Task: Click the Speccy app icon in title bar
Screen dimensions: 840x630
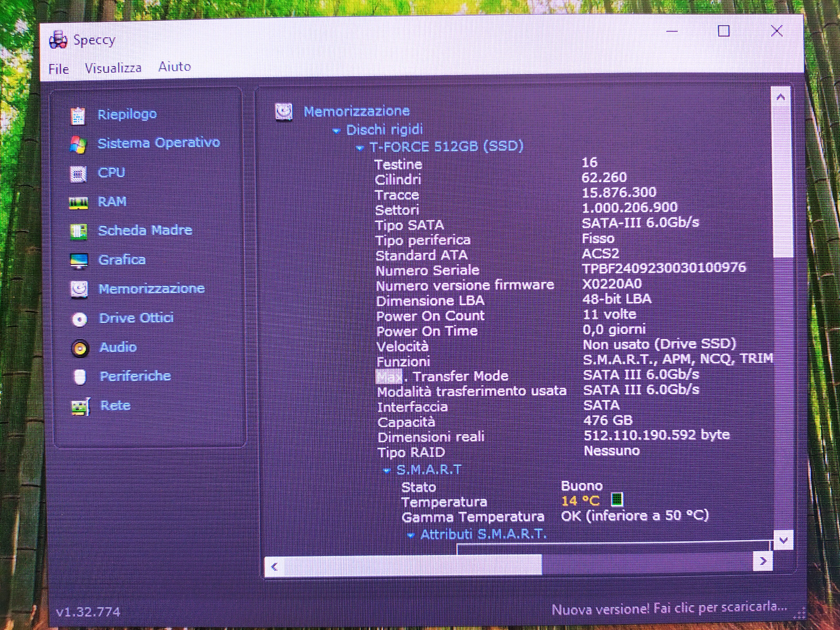Action: coord(58,40)
